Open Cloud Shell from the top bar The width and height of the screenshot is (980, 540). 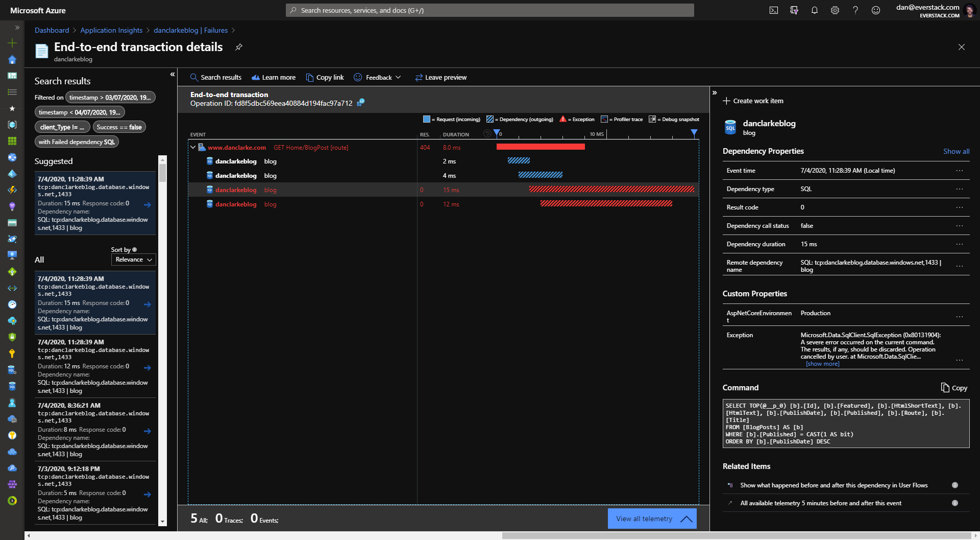click(x=774, y=10)
